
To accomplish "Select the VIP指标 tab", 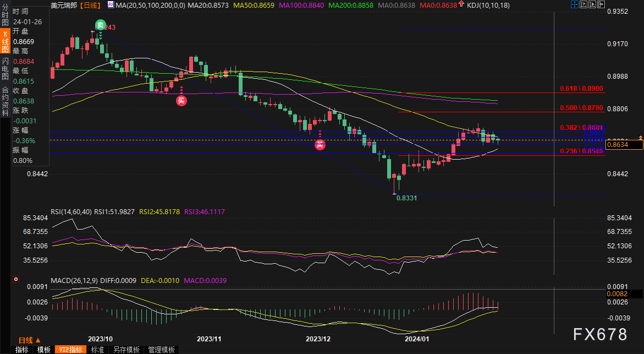I will click(x=69, y=350).
